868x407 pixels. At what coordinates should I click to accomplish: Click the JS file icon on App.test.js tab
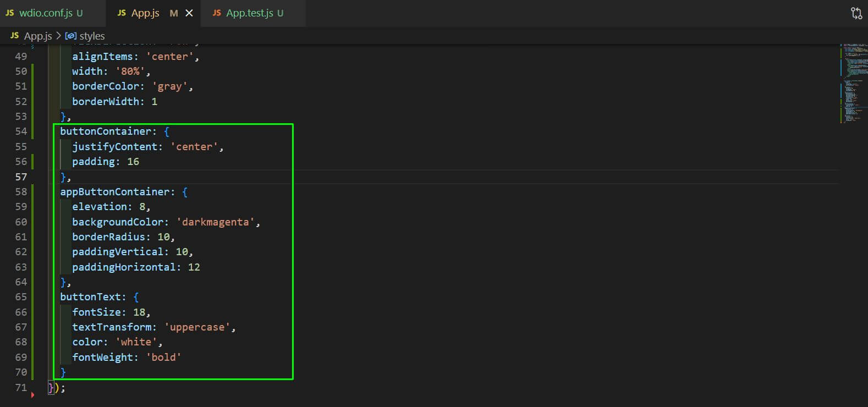click(x=217, y=13)
